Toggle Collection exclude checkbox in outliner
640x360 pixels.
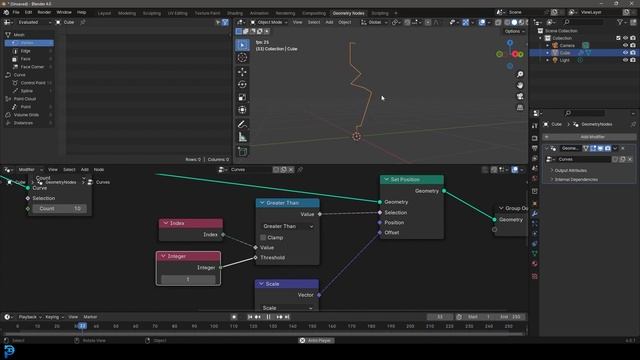pos(618,38)
